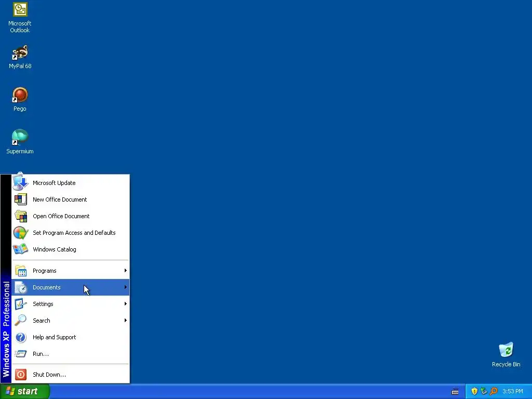Click the Programs folder icon
This screenshot has height=399, width=532.
(x=21, y=270)
